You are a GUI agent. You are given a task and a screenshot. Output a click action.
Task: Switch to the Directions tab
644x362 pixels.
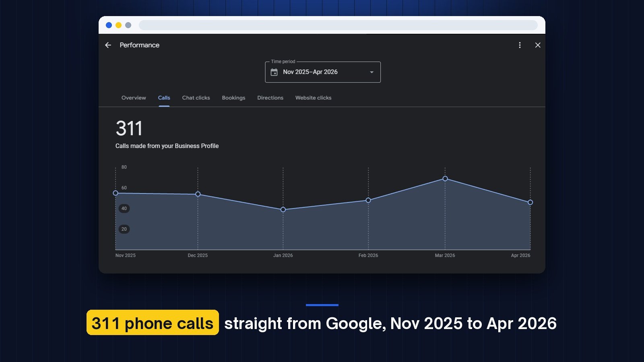tap(270, 98)
